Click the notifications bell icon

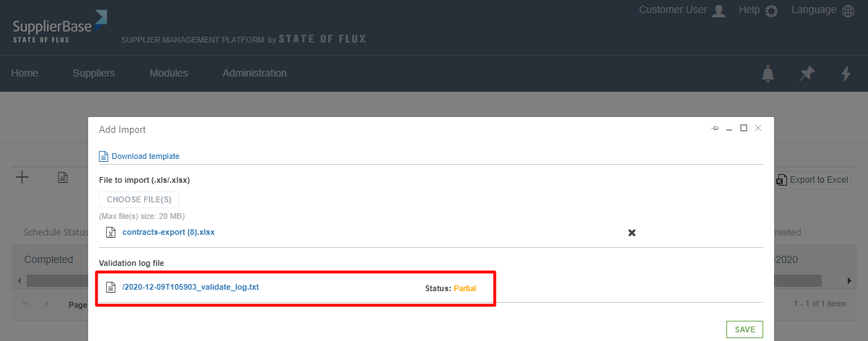[x=768, y=73]
